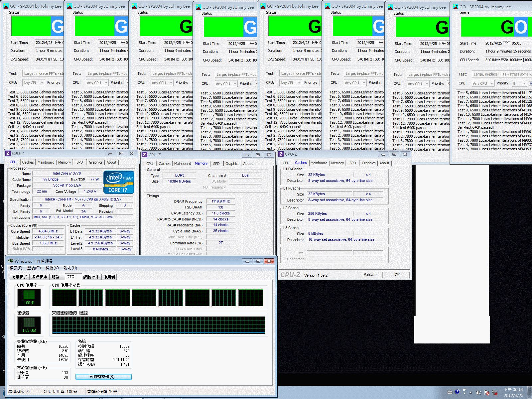Click the status entry 'CPU 使用率: 100%'
Image resolution: width=532 pixels, height=399 pixels.
61,391
